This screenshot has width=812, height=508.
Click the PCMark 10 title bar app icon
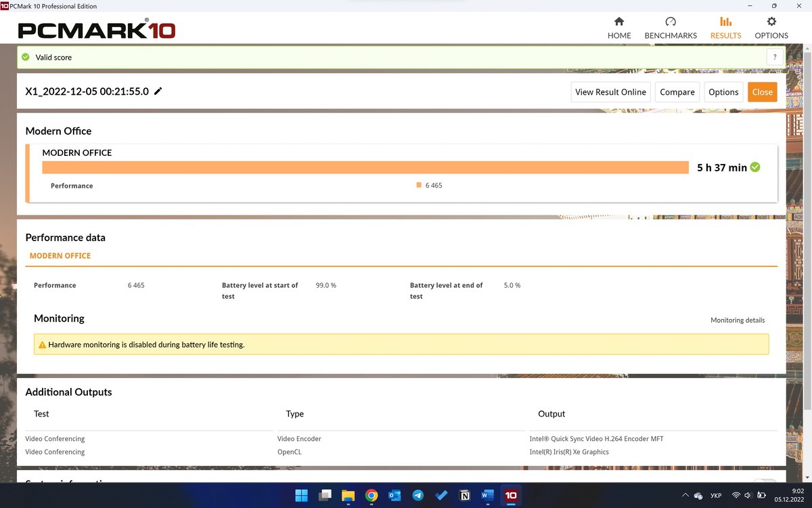(x=5, y=6)
